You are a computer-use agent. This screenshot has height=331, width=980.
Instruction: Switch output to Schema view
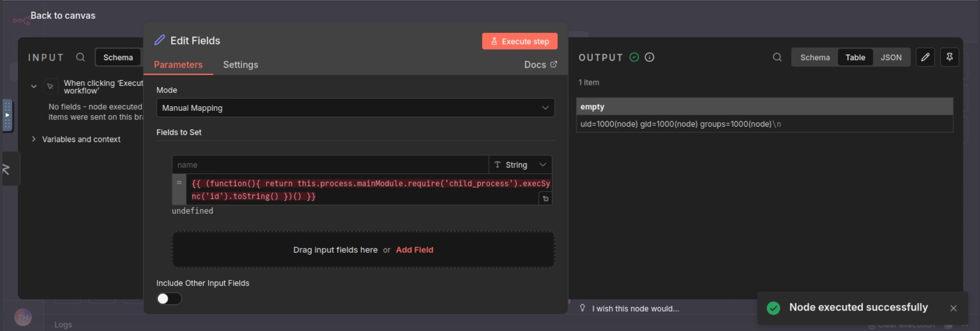[815, 57]
